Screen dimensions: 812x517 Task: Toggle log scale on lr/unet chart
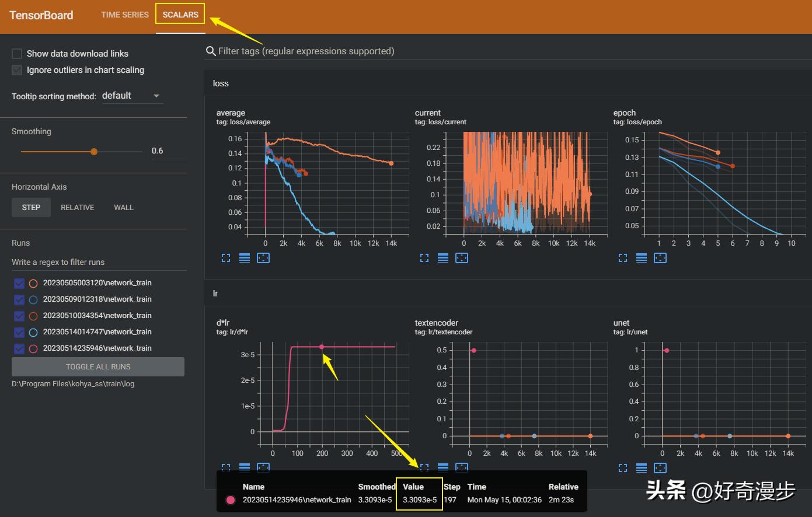tap(642, 468)
